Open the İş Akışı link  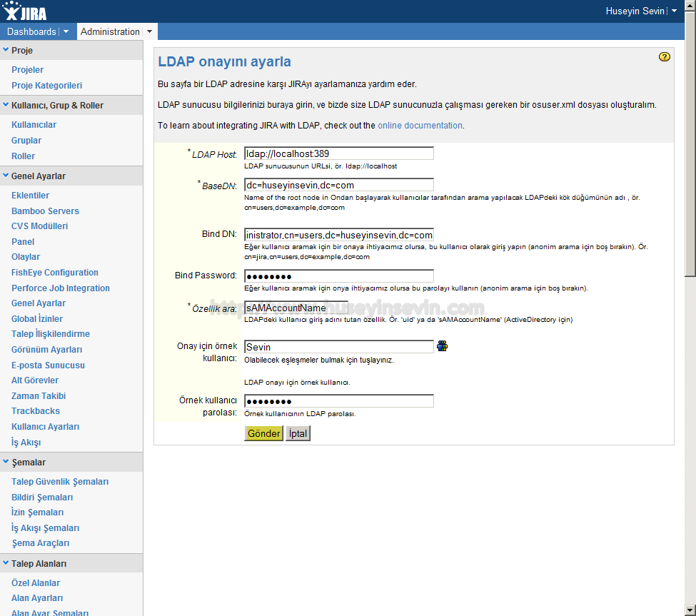click(26, 442)
